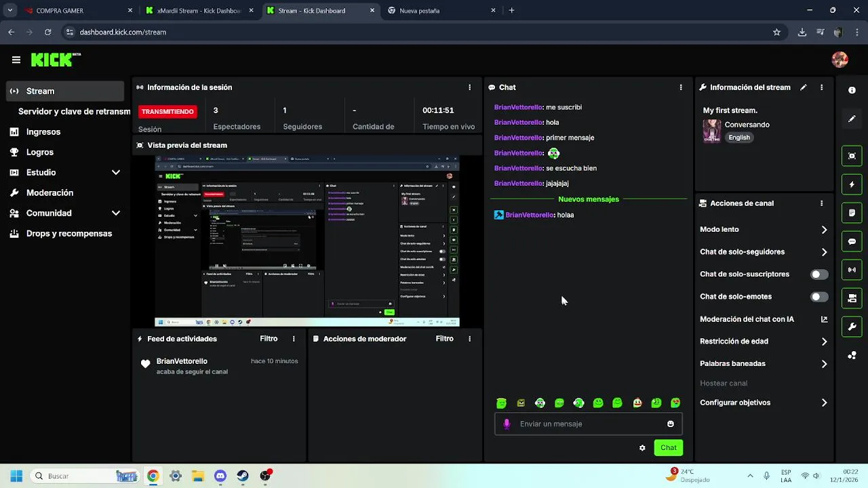
Task: Select Stream in the left sidebar
Action: click(x=65, y=91)
